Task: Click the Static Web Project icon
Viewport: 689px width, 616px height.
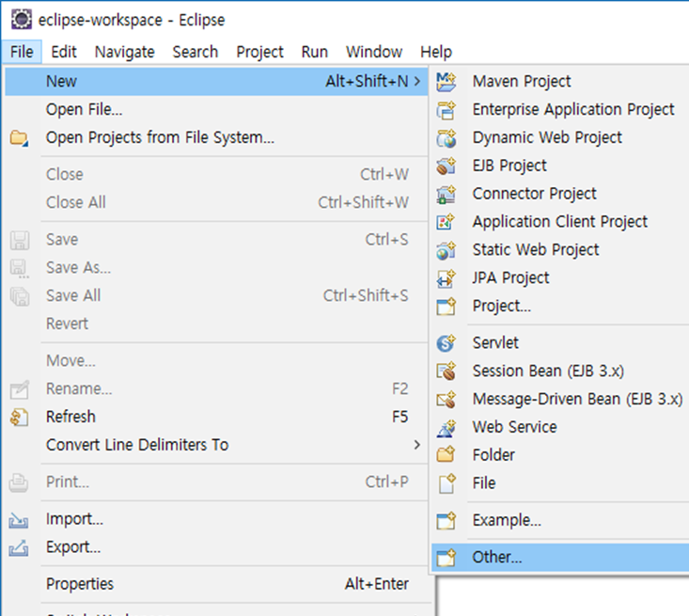Action: (x=446, y=250)
